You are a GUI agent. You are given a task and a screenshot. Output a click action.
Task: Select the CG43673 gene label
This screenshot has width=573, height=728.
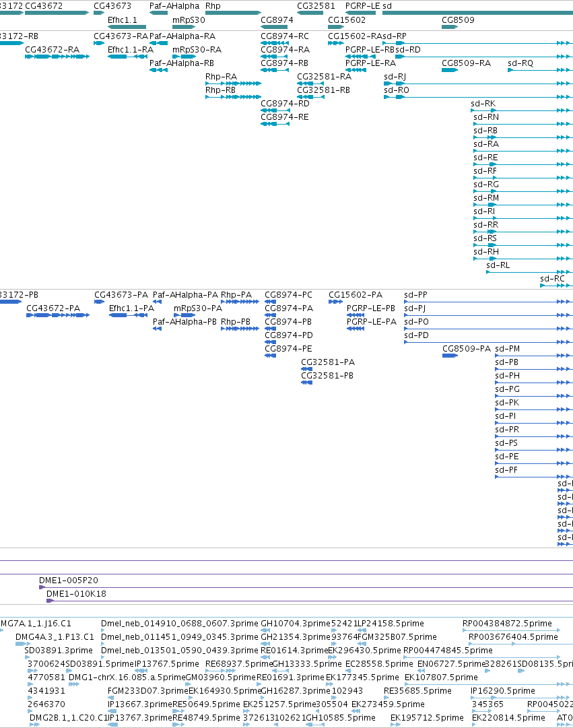[112, 6]
